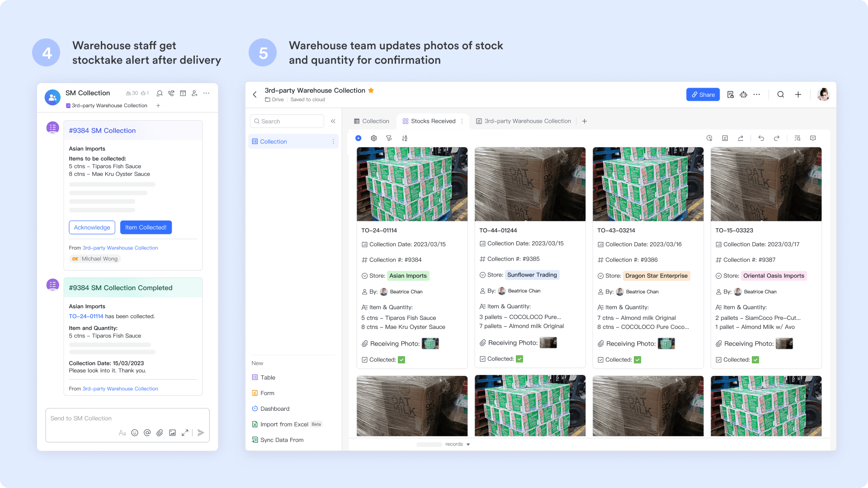Click the Item Collected! button
The height and width of the screenshot is (488, 868).
pyautogui.click(x=146, y=227)
